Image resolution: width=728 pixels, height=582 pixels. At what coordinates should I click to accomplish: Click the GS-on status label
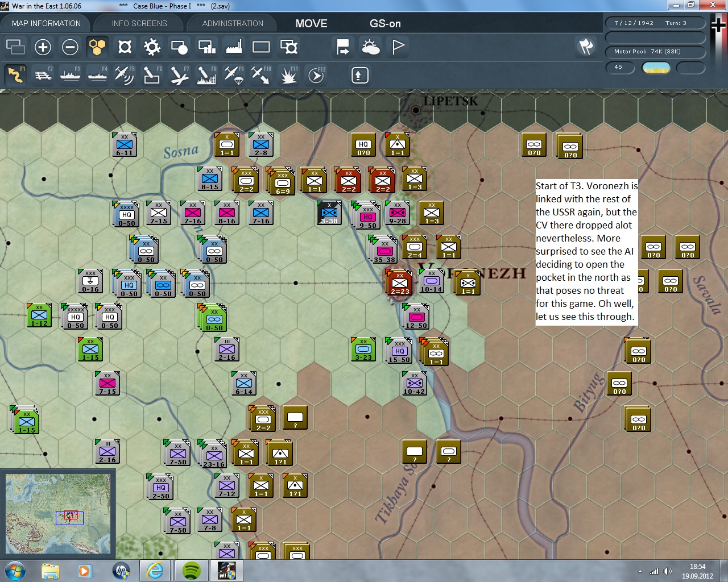click(385, 23)
